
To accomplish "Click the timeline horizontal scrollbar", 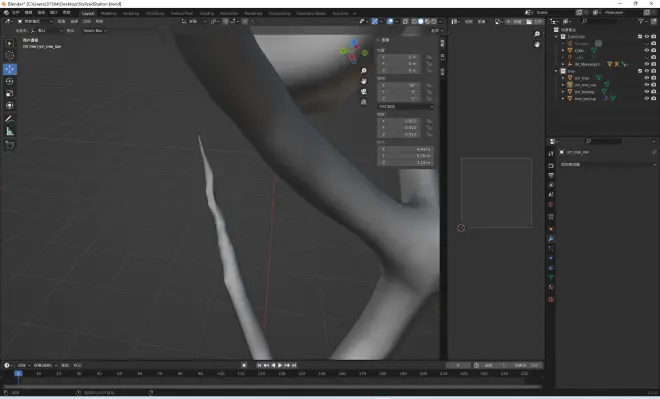I will (x=272, y=386).
